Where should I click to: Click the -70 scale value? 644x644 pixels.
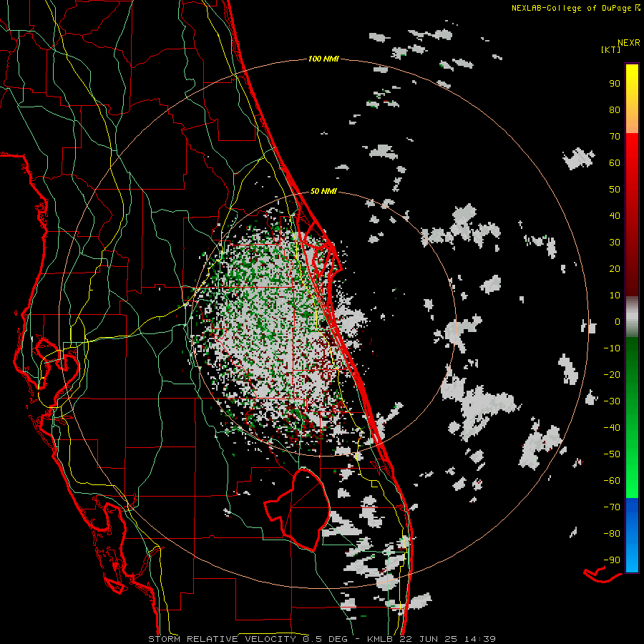612,507
